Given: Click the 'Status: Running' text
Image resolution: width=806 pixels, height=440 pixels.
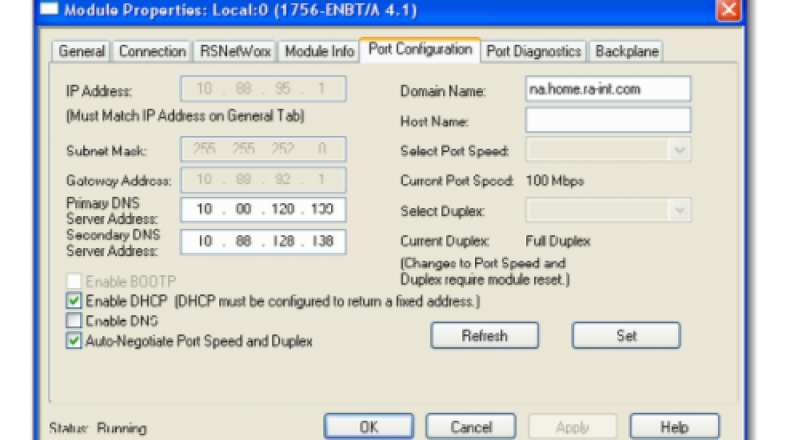Looking at the screenshot, I should coord(98,428).
